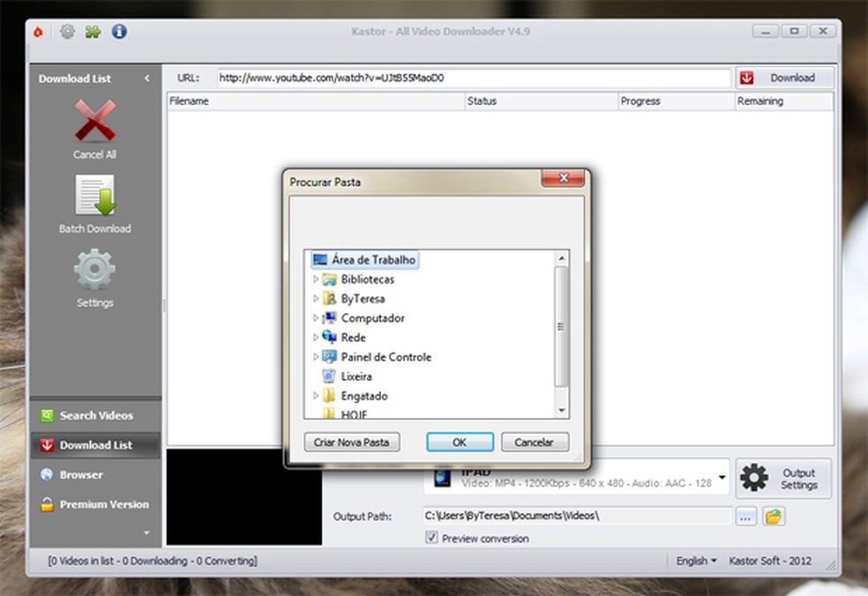Open the English language dropdown

[x=696, y=561]
